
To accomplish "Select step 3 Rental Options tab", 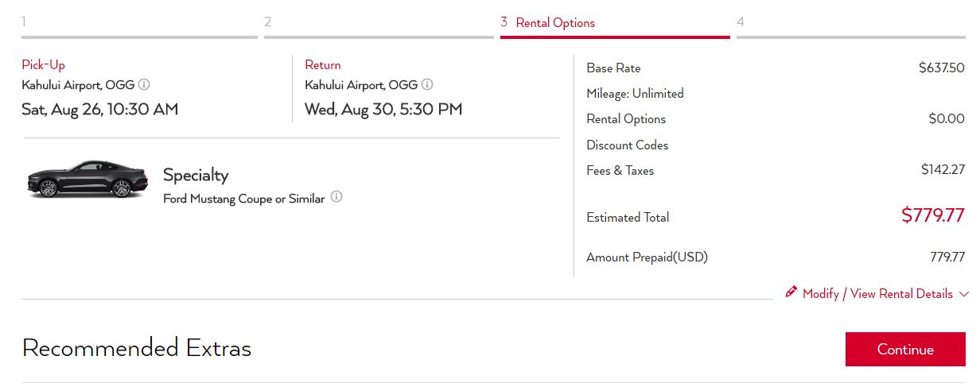I will (615, 23).
